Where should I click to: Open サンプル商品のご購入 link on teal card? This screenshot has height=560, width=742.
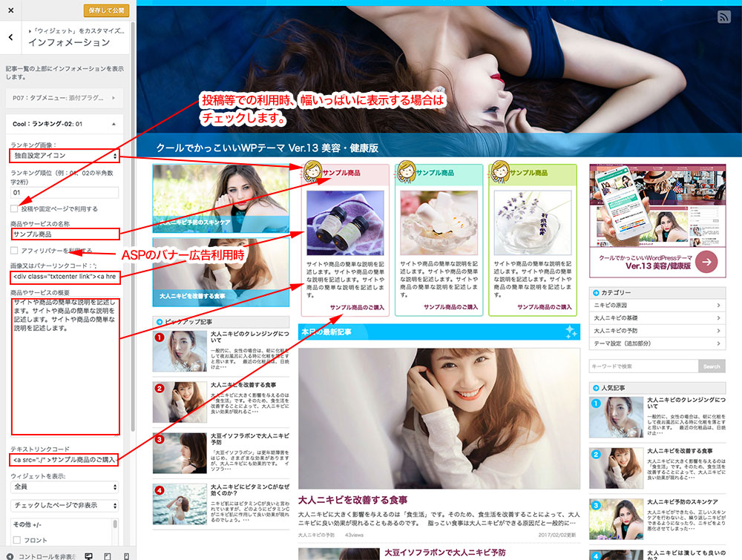pos(450,307)
